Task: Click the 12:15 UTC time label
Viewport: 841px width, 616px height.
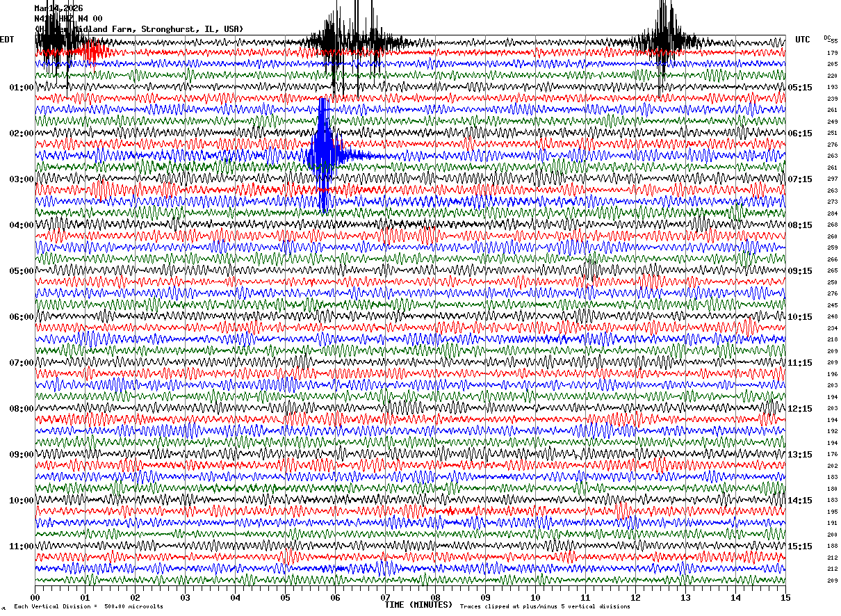Action: click(x=800, y=409)
